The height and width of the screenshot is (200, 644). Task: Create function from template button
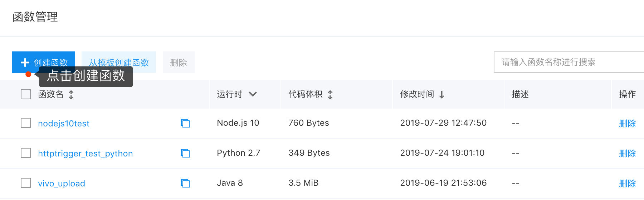tap(119, 62)
